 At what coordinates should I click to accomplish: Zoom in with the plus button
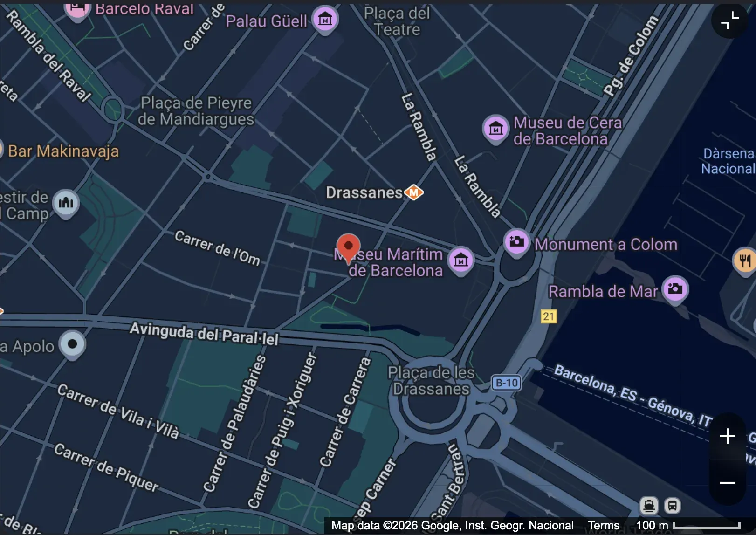(x=728, y=437)
